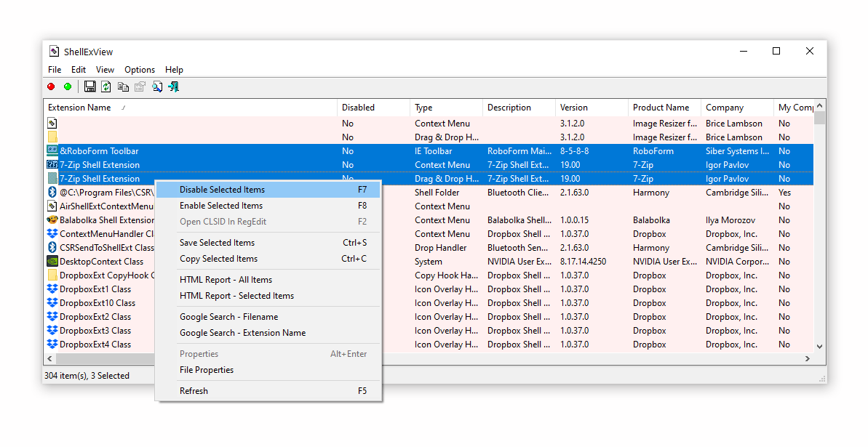Screen dimensions: 868x447
Task: Click the Dropbox icon beside DropboxExt3 Class
Action: pos(52,330)
